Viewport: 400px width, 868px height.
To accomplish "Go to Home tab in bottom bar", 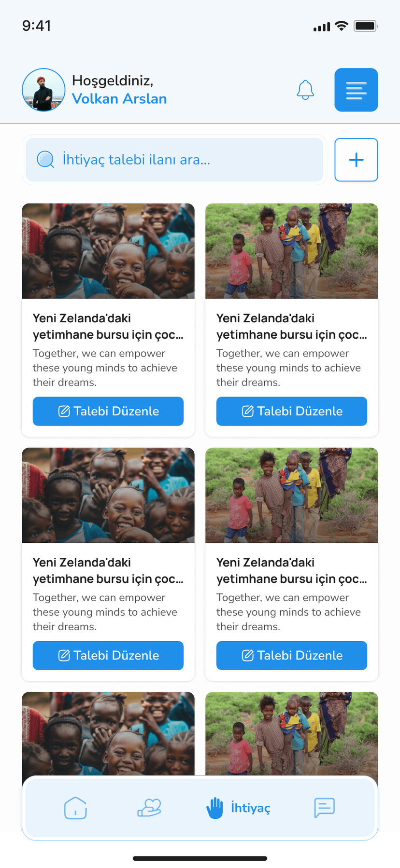I will [x=75, y=808].
